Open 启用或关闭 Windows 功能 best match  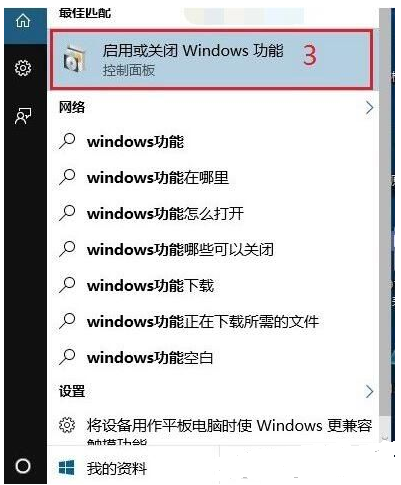tap(212, 60)
